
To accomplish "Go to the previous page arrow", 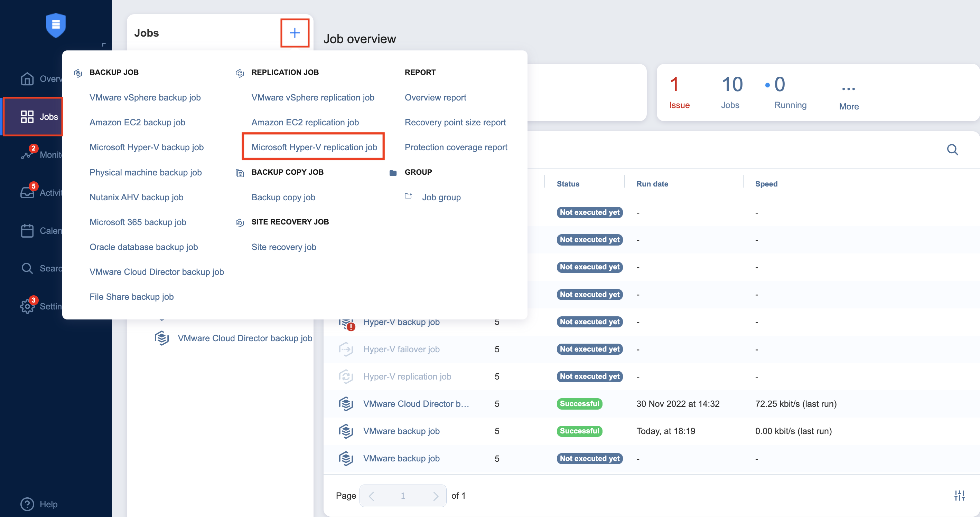I will (372, 496).
